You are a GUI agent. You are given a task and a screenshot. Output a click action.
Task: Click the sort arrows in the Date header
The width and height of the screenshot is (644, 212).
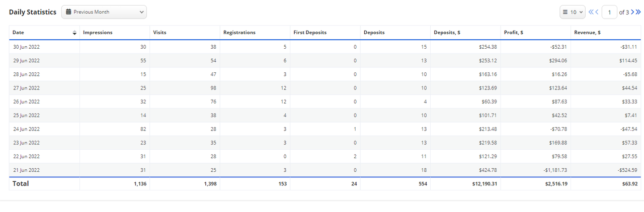[x=74, y=33]
